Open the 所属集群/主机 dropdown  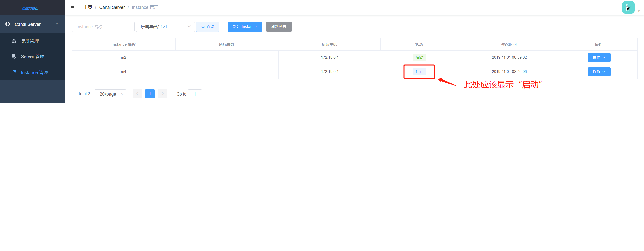[x=165, y=26]
